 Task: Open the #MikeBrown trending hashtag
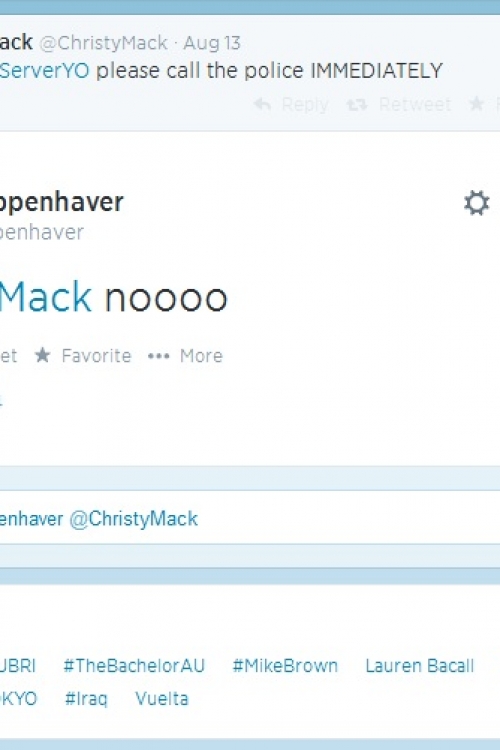coord(285,665)
